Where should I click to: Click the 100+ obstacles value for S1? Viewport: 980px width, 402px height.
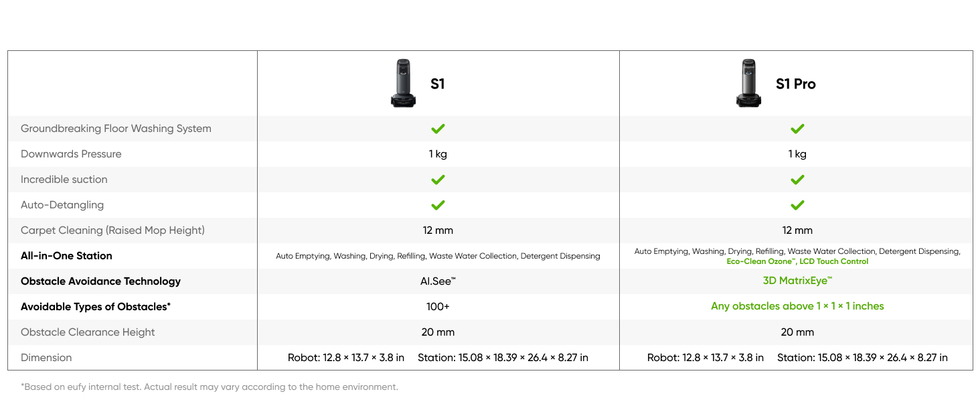(438, 307)
